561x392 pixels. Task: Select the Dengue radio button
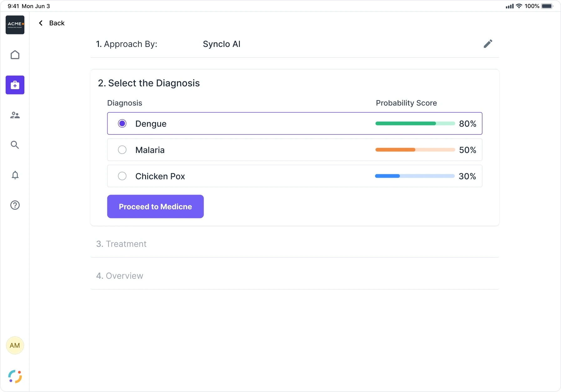pyautogui.click(x=122, y=124)
